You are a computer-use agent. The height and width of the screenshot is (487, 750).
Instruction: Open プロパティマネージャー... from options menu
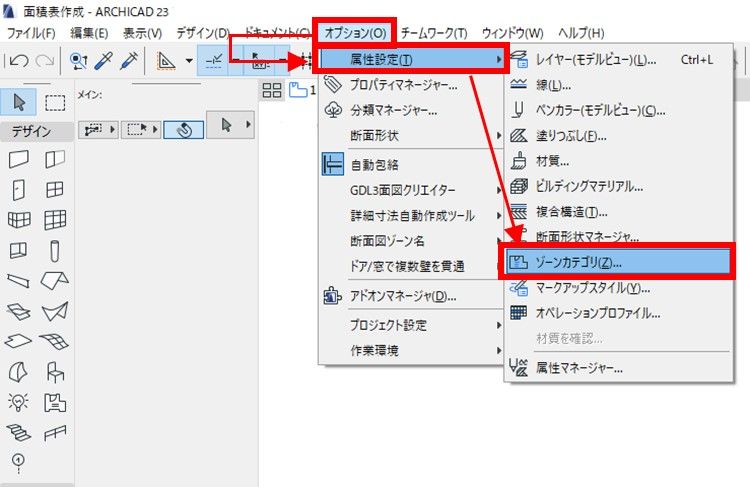[411, 85]
